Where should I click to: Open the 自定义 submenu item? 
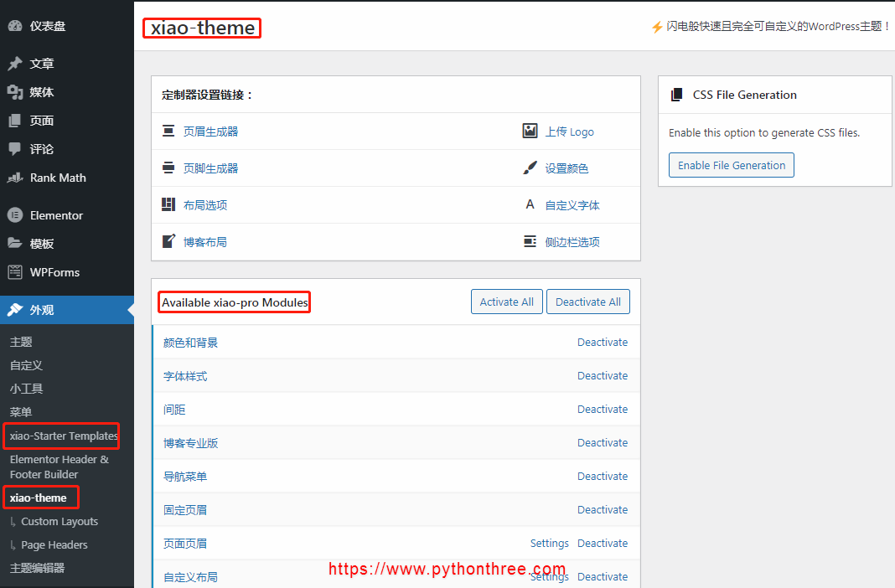tap(26, 365)
